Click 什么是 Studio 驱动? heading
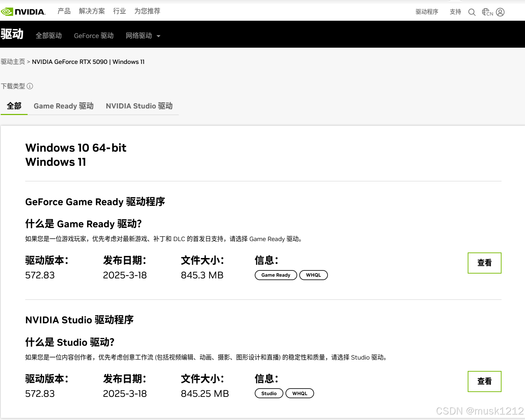Screen dimensions: 525x420 tap(70, 342)
